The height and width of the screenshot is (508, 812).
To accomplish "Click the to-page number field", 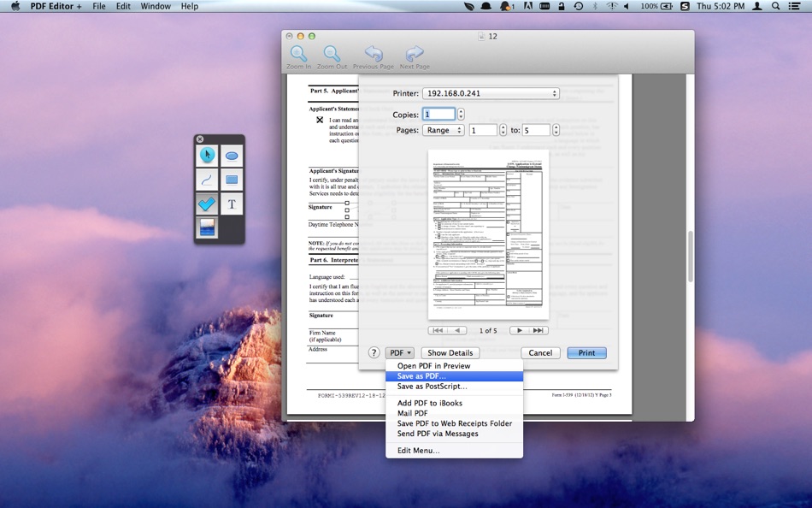I will click(536, 130).
